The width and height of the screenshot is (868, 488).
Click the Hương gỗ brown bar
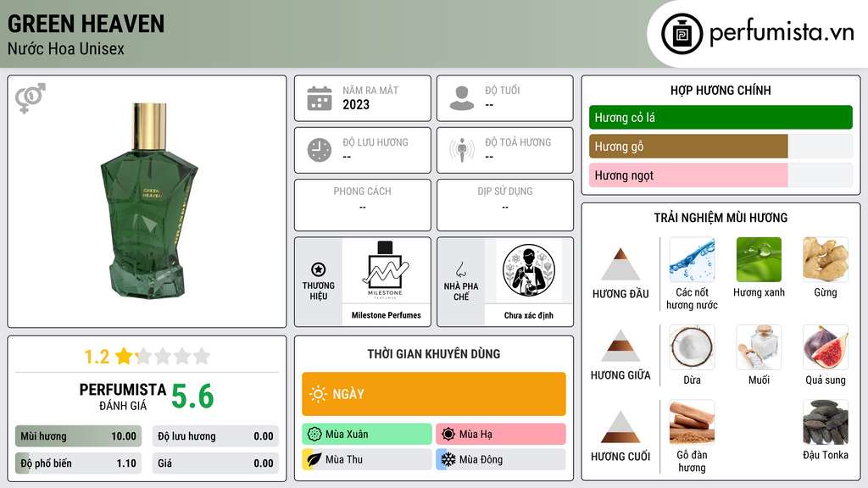coord(688,146)
